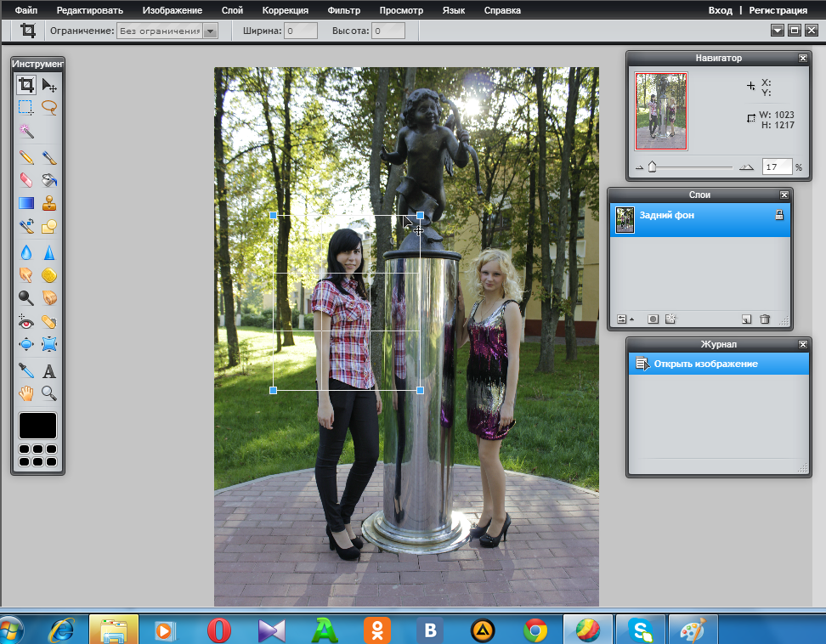Select the Sponge tool
This screenshot has height=644, width=826.
pos(49,275)
